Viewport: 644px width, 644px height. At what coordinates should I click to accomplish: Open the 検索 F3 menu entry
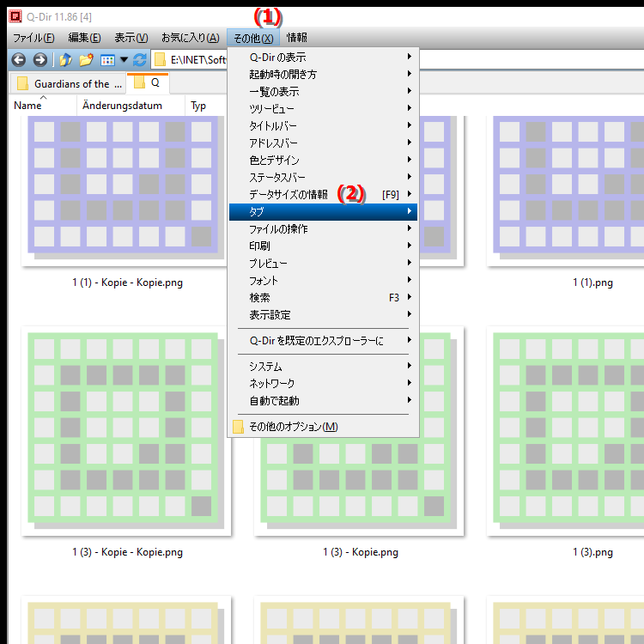(x=323, y=298)
